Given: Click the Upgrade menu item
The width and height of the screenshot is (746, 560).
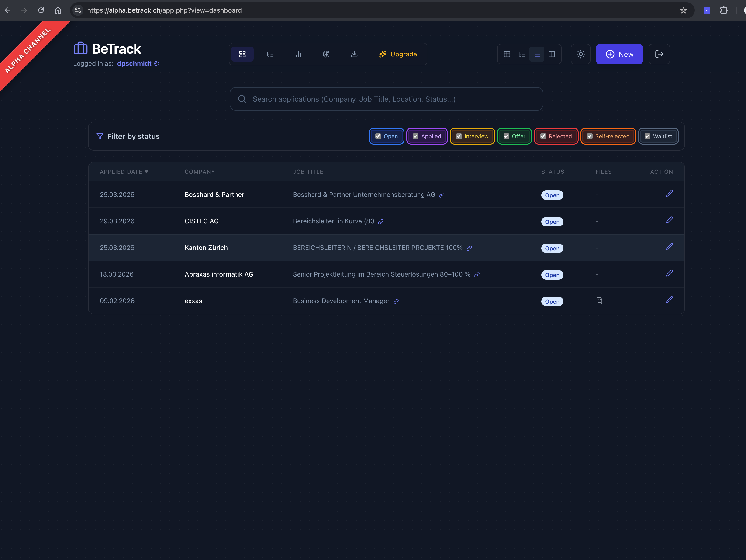Looking at the screenshot, I should tap(398, 54).
